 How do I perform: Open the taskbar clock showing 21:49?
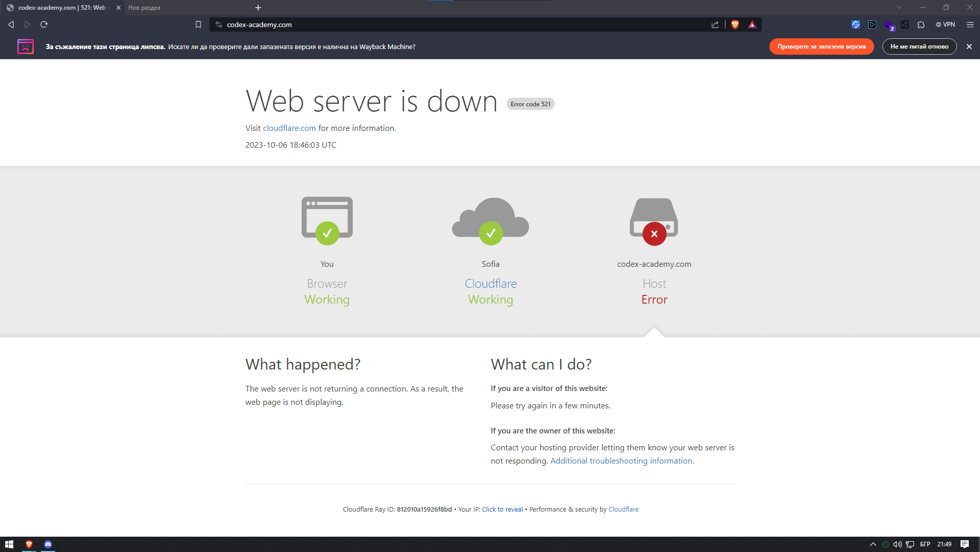(x=944, y=544)
